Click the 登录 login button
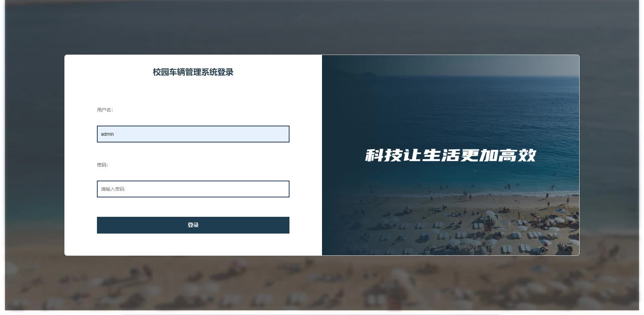This screenshot has width=644, height=315. 193,225
